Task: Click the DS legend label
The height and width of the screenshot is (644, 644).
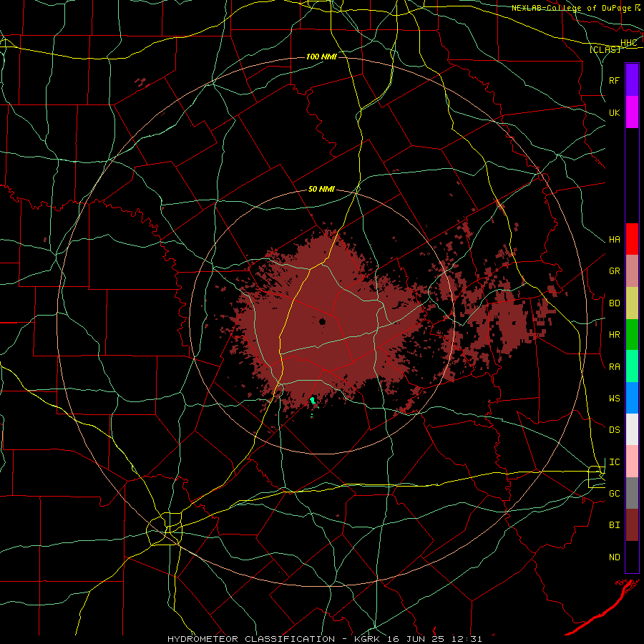Action: coord(614,430)
